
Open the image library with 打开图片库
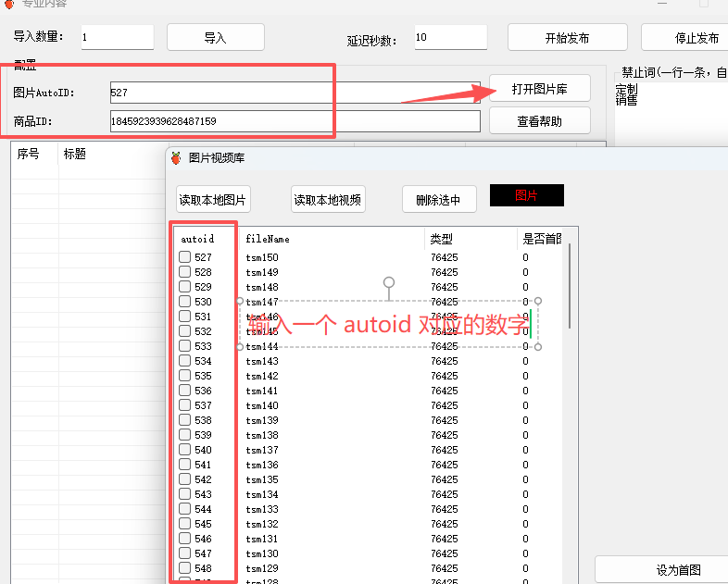coord(539,88)
